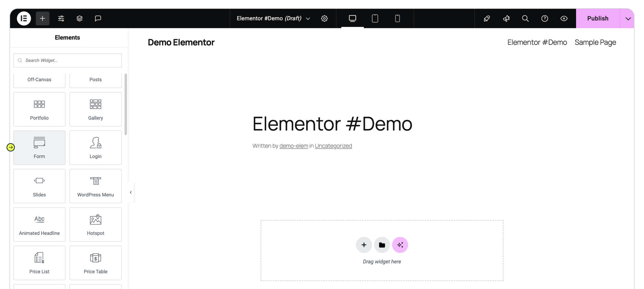This screenshot has width=644, height=289.
Task: Toggle the preview eye icon
Action: click(x=564, y=18)
